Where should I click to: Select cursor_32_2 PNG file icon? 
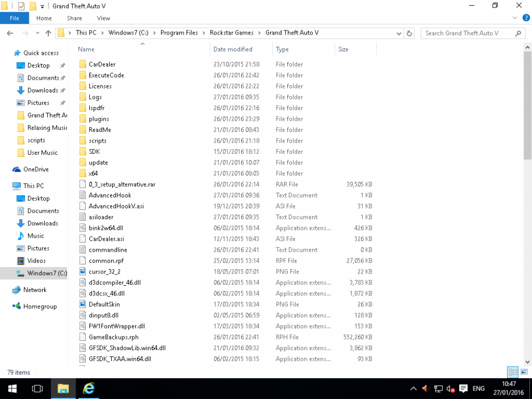coord(82,271)
